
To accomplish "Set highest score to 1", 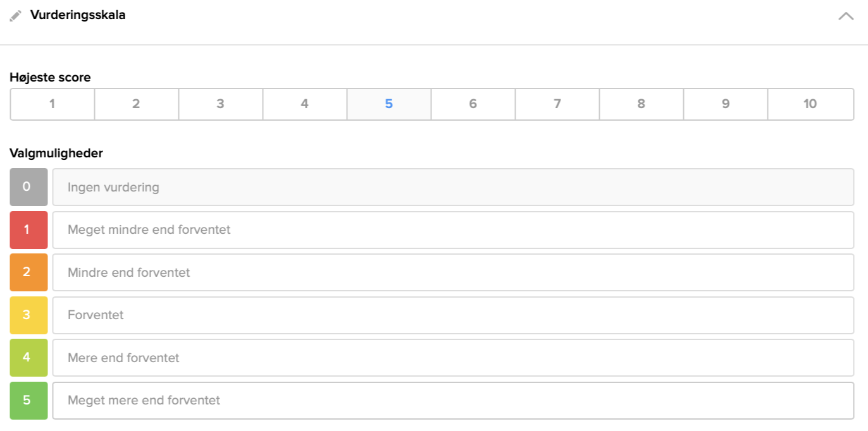I will 52,104.
